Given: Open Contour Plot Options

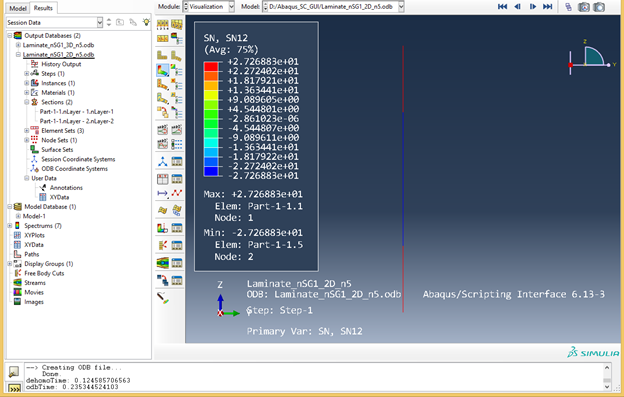Looking at the screenshot, I should [177, 70].
